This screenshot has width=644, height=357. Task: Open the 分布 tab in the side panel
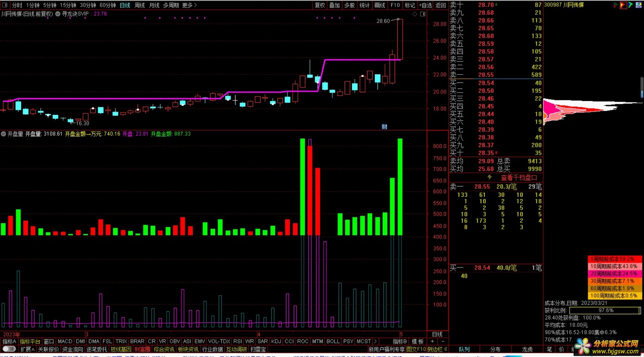[x=495, y=349]
